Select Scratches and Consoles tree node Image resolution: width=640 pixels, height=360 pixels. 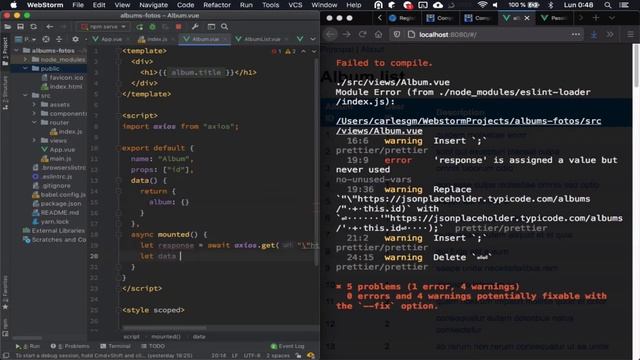coord(55,240)
